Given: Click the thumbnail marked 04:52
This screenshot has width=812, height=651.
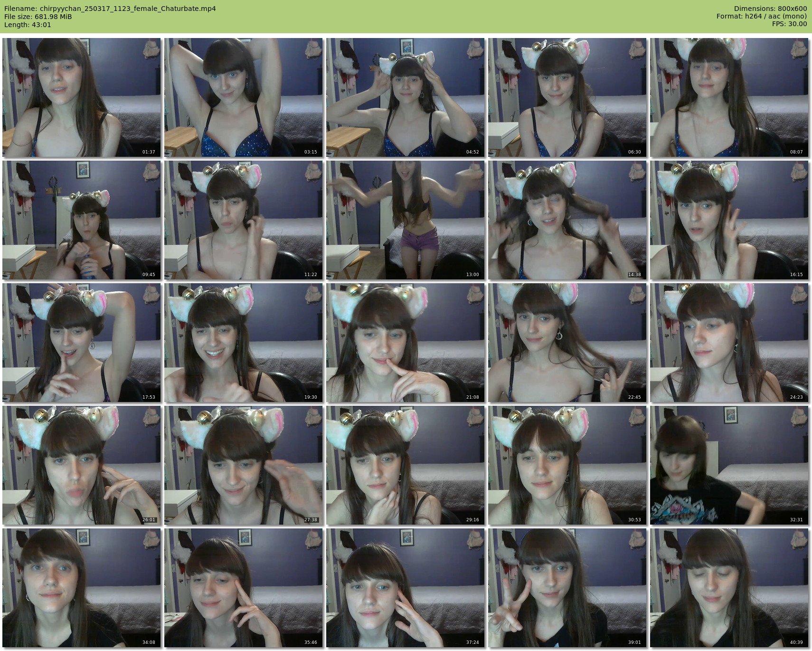Looking at the screenshot, I should pyautogui.click(x=406, y=97).
